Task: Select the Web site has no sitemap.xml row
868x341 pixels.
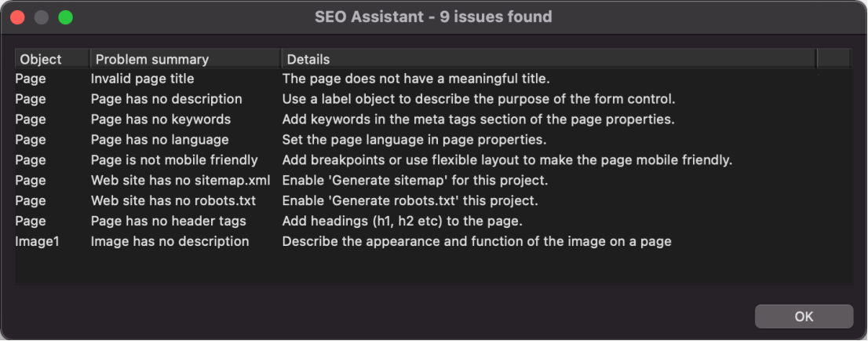Action: (x=433, y=180)
